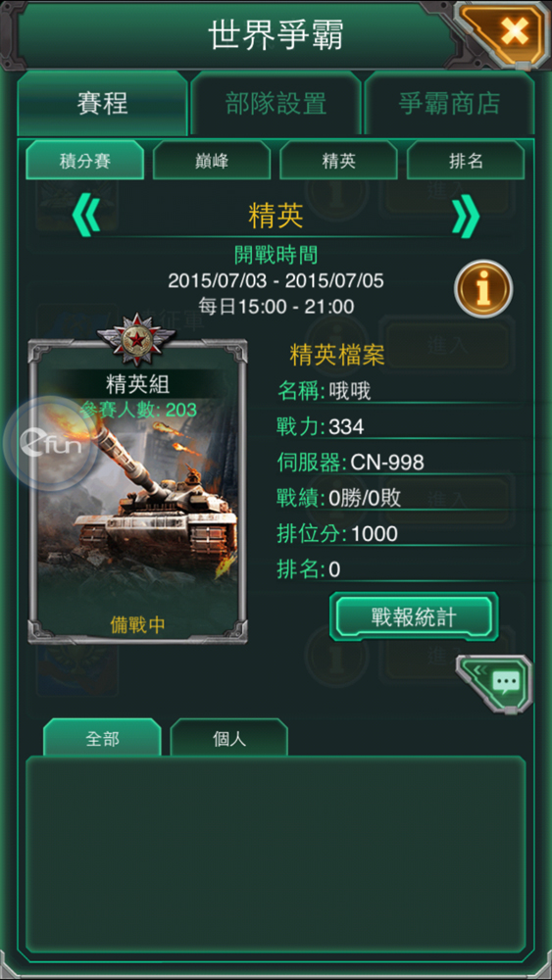This screenshot has width=552, height=980.
Task: Click the empty battle log panel area
Action: click(276, 854)
